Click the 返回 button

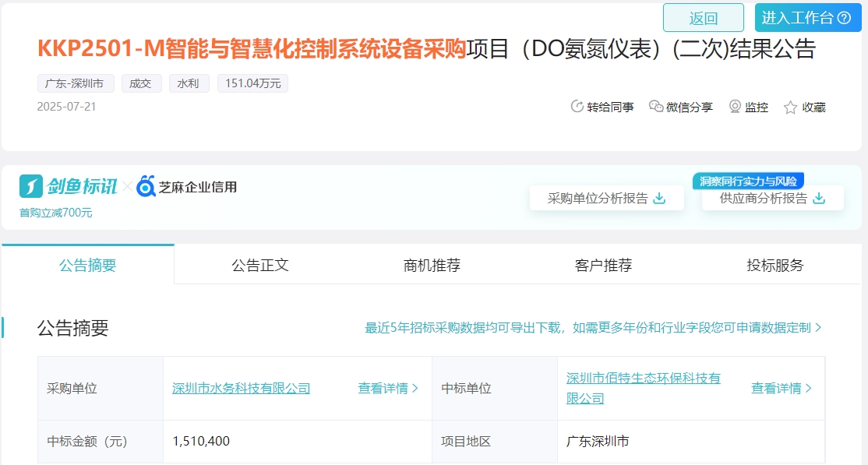point(702,17)
